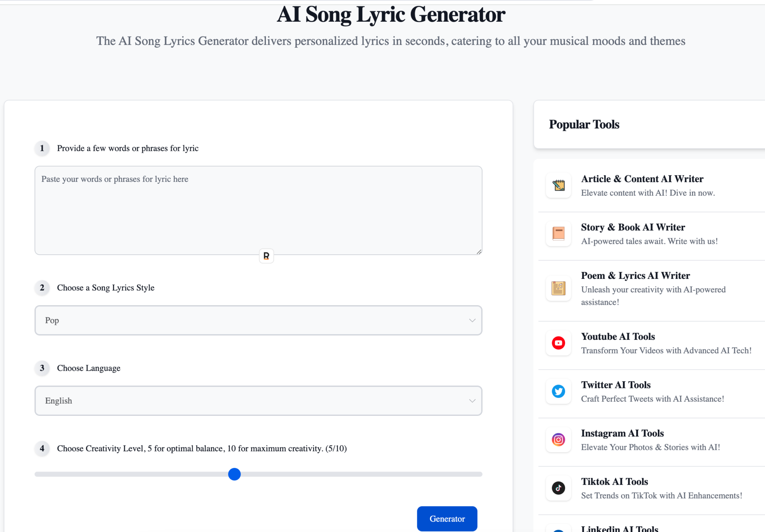Screen dimensions: 765x532
Task: Click the Instagram AI Tools camera icon
Action: coord(558,439)
